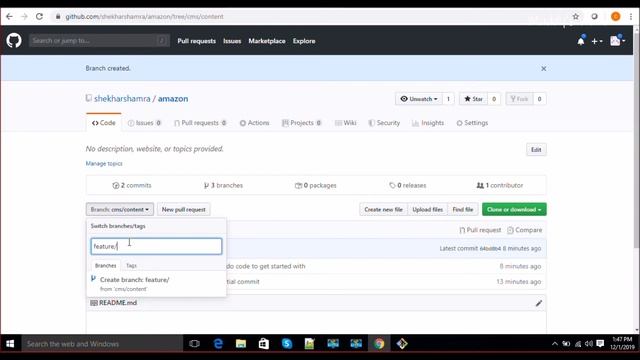The height and width of the screenshot is (360, 640).
Task: Click Pull requests in the top navigation
Action: click(x=196, y=41)
